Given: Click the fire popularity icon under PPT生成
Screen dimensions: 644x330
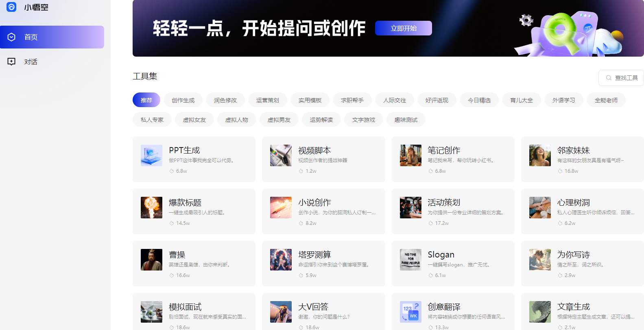Looking at the screenshot, I should click(172, 171).
